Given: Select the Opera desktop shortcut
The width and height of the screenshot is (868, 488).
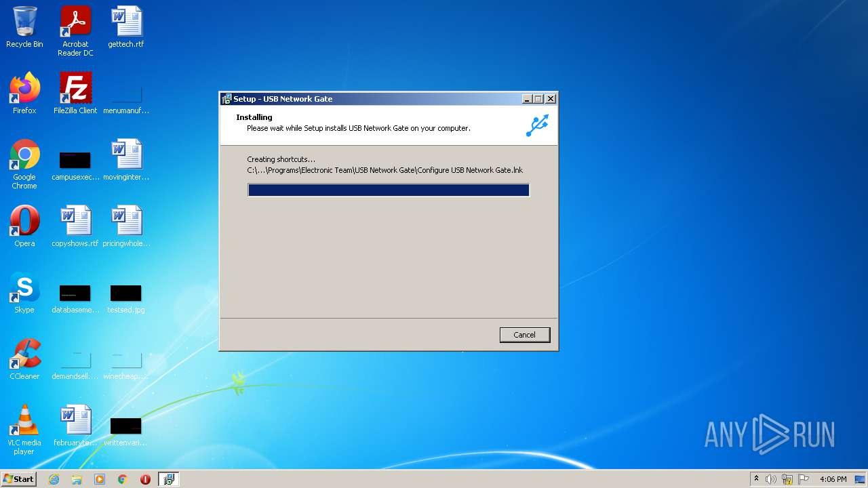Looking at the screenshot, I should 24,226.
